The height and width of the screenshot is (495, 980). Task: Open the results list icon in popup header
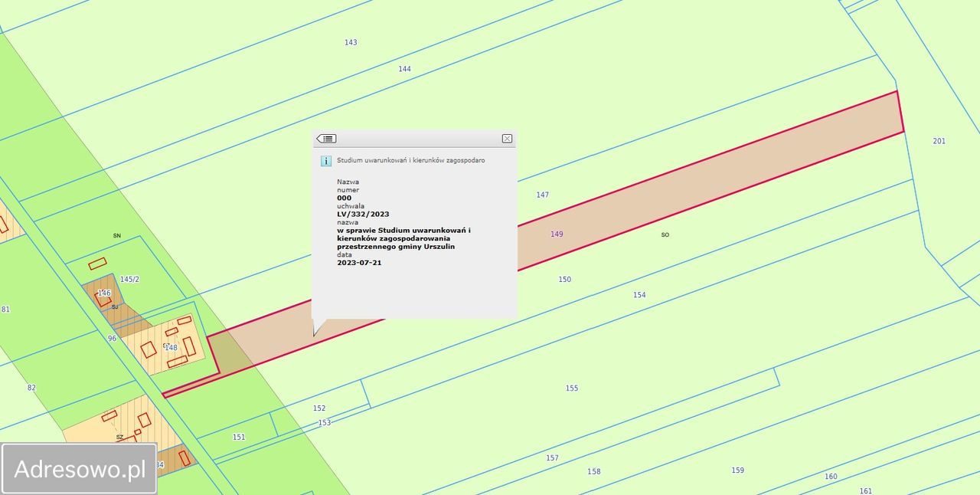pos(326,139)
